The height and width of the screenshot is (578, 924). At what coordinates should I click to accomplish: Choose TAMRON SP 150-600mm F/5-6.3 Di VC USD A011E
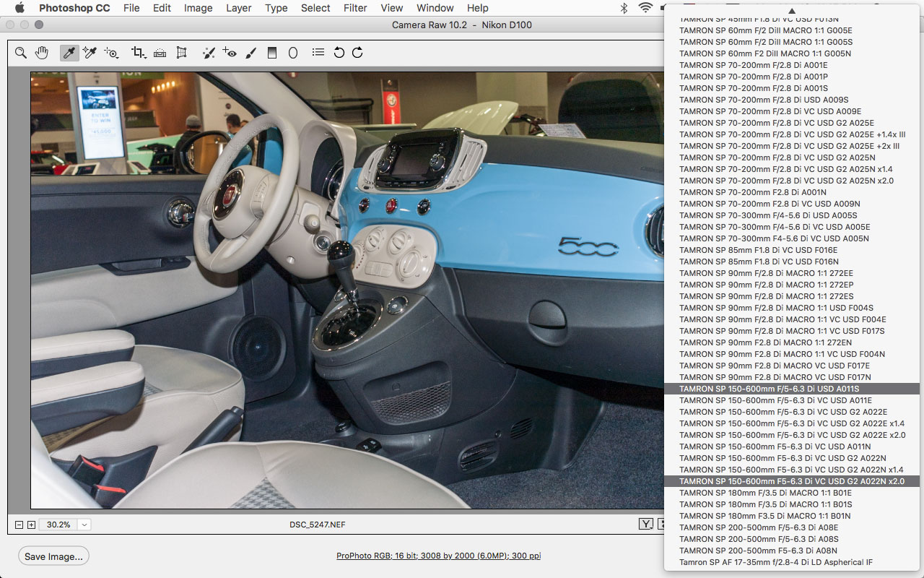pyautogui.click(x=792, y=400)
